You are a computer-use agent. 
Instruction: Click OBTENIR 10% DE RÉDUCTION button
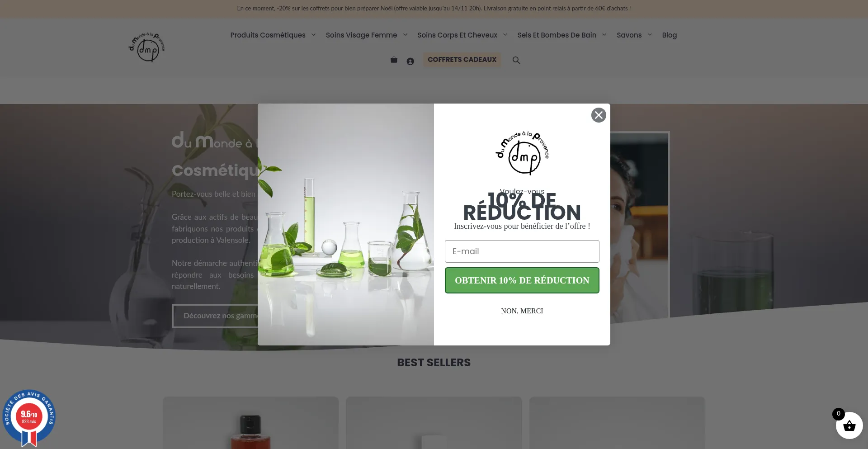click(x=522, y=280)
